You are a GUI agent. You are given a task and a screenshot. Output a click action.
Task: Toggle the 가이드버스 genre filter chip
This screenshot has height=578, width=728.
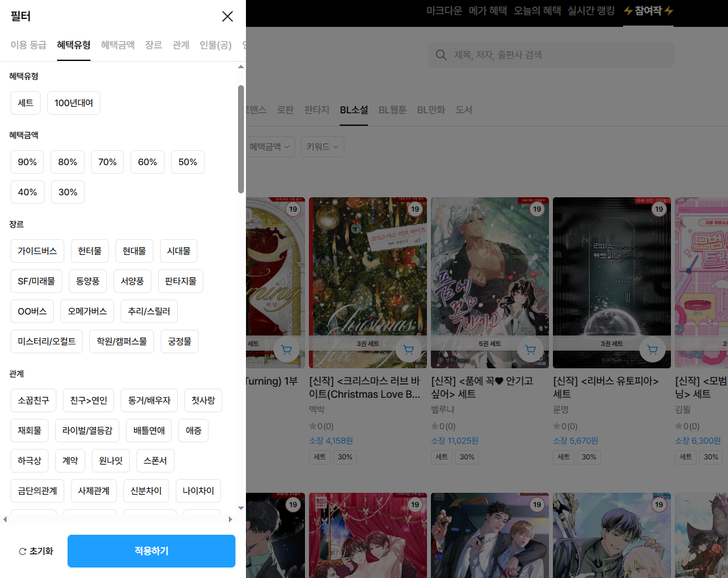click(37, 251)
